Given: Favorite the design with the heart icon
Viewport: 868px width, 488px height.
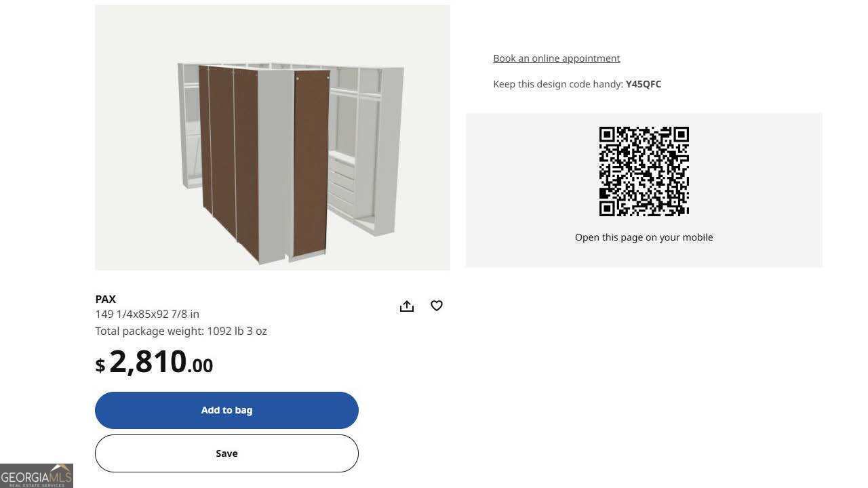Looking at the screenshot, I should point(437,306).
